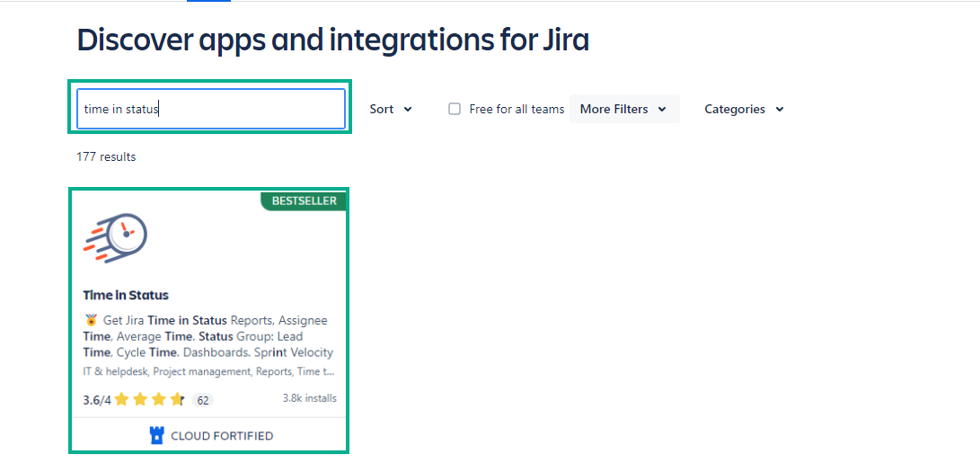Click the 3.6/4 rating value
This screenshot has width=980, height=463.
(x=97, y=400)
